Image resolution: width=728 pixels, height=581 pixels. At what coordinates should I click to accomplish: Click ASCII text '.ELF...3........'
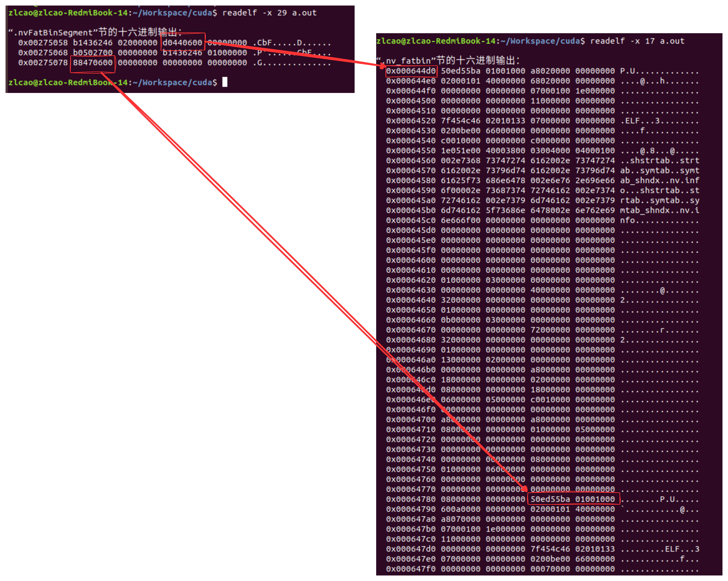point(660,121)
